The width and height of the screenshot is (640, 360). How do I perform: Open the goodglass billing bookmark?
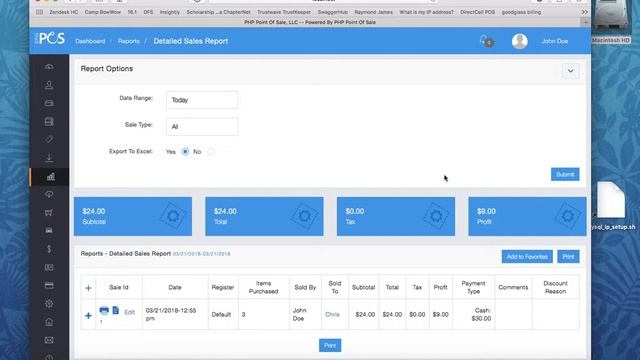pyautogui.click(x=521, y=12)
